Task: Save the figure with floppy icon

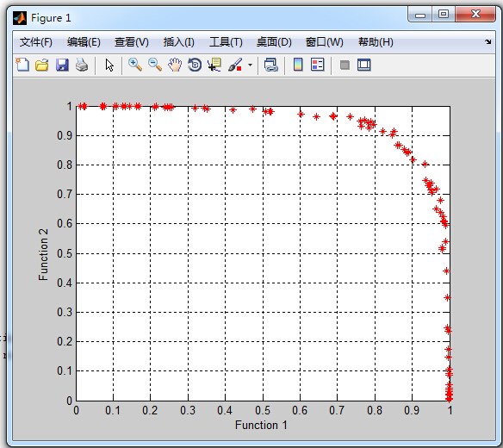Action: [62, 65]
